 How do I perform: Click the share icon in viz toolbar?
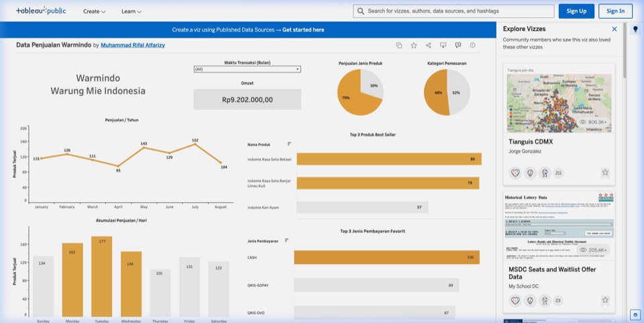pos(429,45)
